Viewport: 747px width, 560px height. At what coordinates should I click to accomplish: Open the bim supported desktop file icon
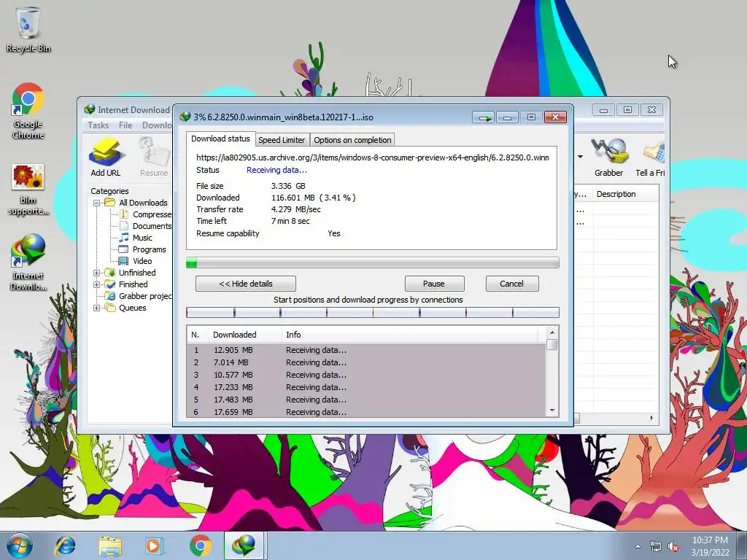[x=28, y=189]
